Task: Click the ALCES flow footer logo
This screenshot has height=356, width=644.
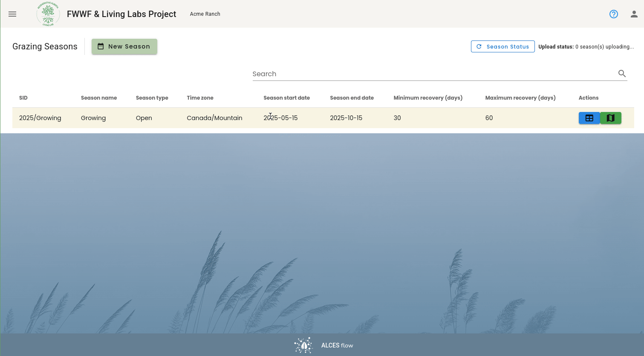Action: (x=324, y=345)
